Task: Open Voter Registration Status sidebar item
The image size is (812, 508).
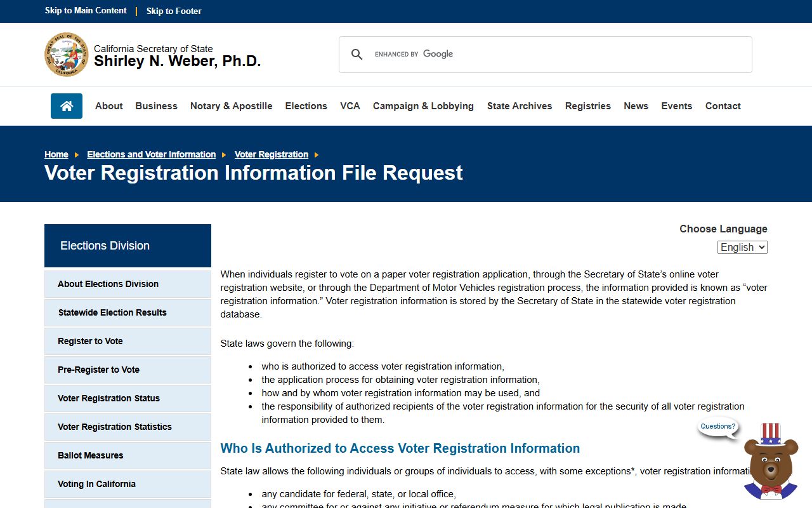Action: [x=128, y=398]
